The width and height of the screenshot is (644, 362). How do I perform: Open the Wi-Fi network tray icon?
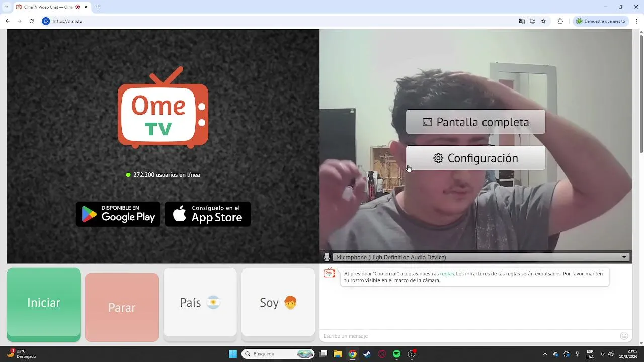(603, 354)
